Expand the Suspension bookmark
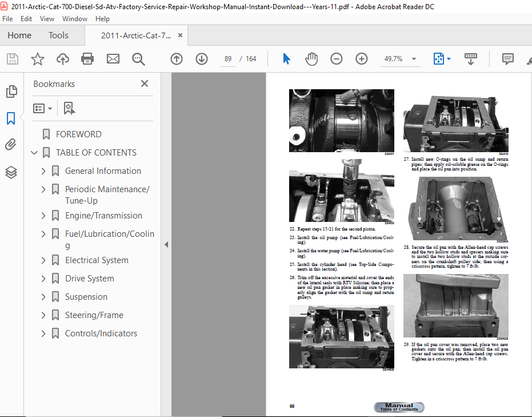This screenshot has height=417, width=532. coord(43,297)
